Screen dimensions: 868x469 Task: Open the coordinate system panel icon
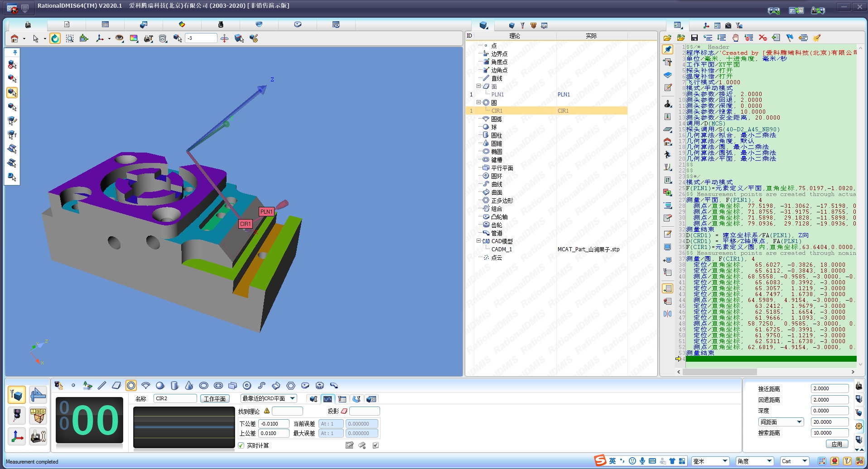pos(17,436)
